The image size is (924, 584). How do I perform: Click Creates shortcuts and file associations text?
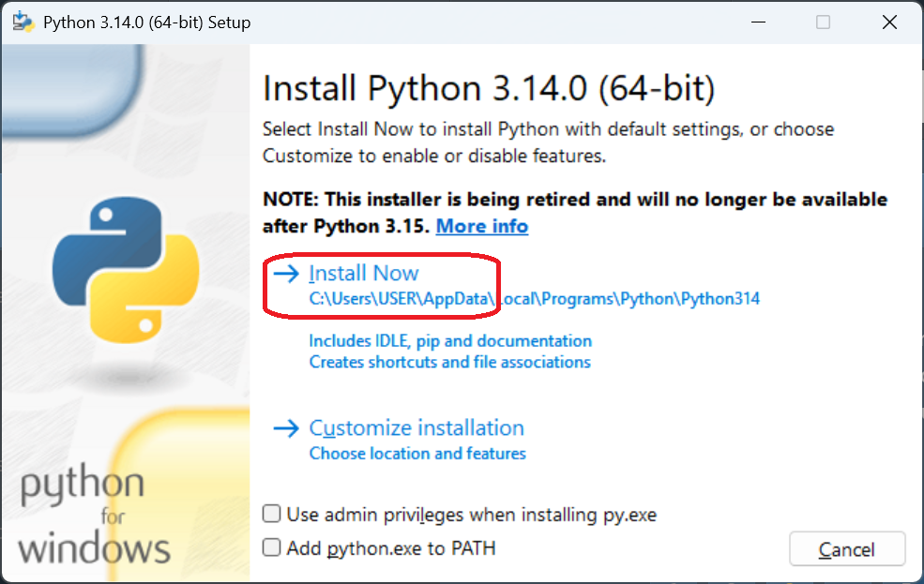coord(449,362)
